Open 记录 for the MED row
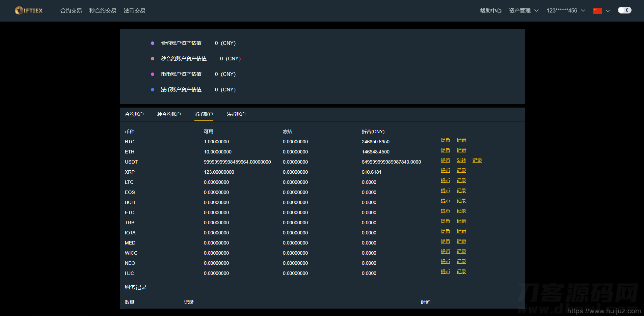644x316 pixels. coord(461,241)
